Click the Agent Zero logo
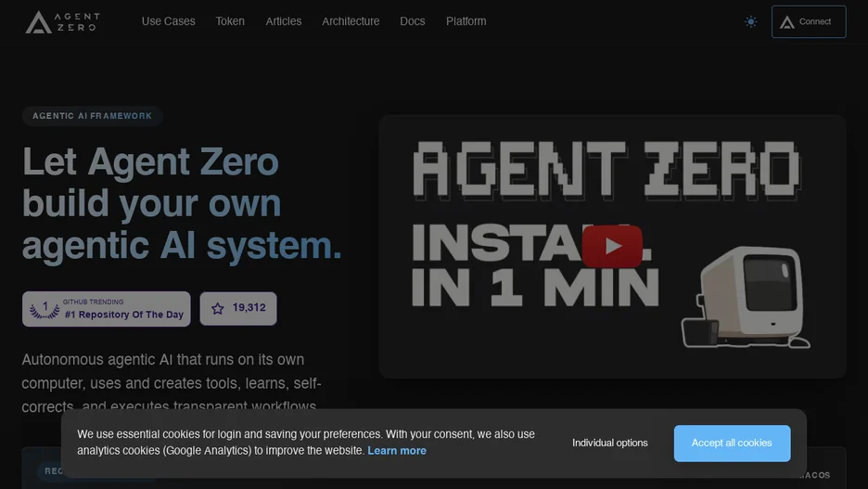Image resolution: width=868 pixels, height=489 pixels. (x=62, y=22)
